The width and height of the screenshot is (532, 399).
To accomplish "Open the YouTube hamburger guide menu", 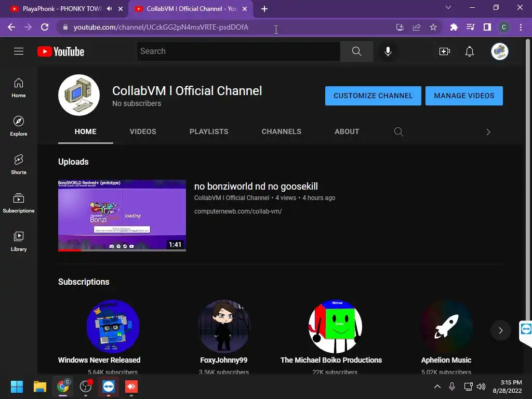I will coord(19,51).
